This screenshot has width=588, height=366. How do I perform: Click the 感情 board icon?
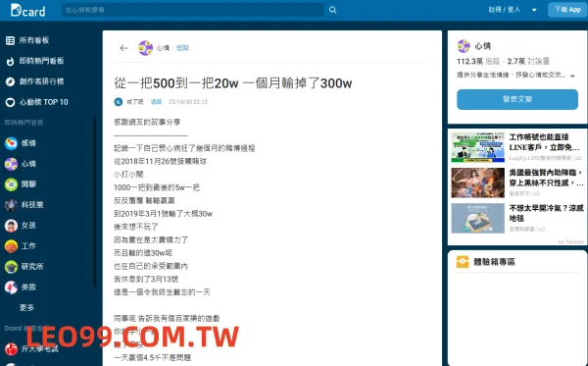pyautogui.click(x=11, y=143)
